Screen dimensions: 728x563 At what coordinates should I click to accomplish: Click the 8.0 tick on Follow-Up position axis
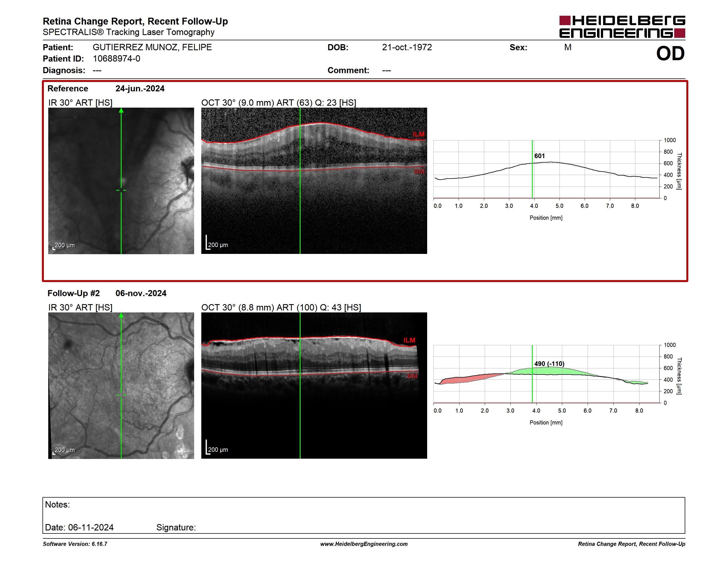[x=639, y=411]
